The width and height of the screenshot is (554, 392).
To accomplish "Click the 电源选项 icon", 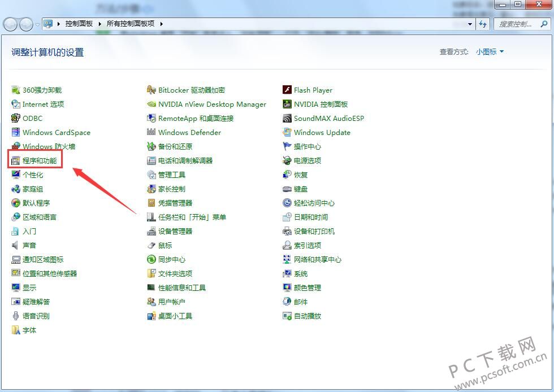I will [287, 160].
